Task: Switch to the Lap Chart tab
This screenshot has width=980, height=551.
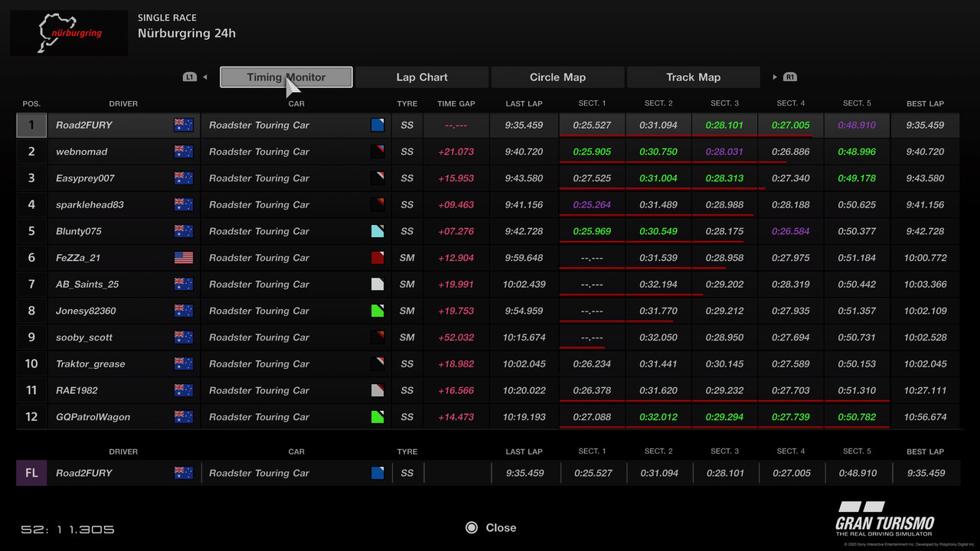Action: pyautogui.click(x=422, y=77)
